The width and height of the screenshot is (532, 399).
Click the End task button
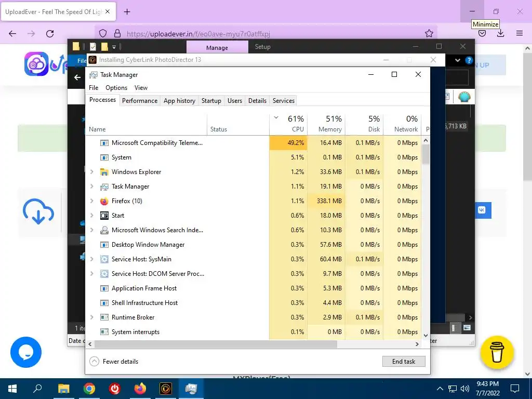pyautogui.click(x=404, y=362)
